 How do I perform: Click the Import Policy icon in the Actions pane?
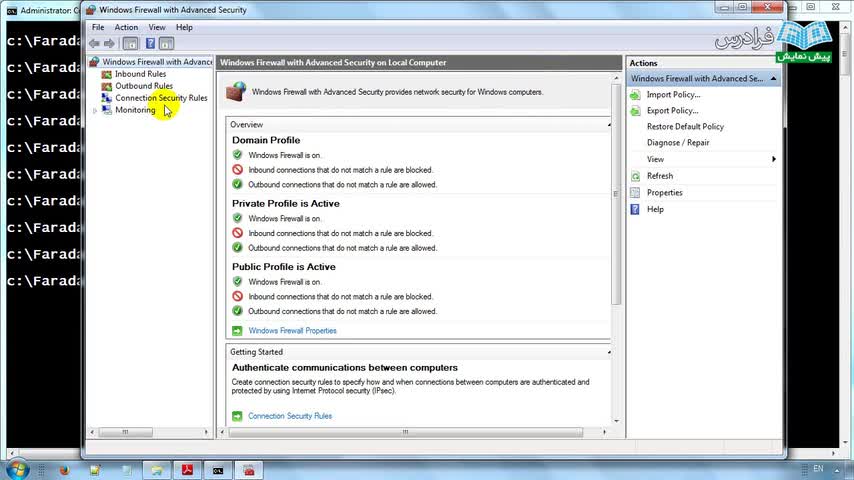tap(635, 95)
